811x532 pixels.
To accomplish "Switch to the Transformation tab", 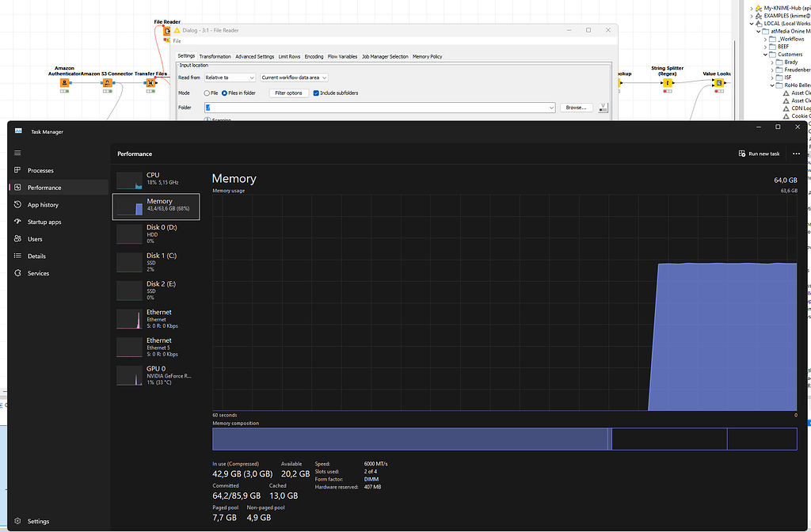I will click(x=215, y=56).
